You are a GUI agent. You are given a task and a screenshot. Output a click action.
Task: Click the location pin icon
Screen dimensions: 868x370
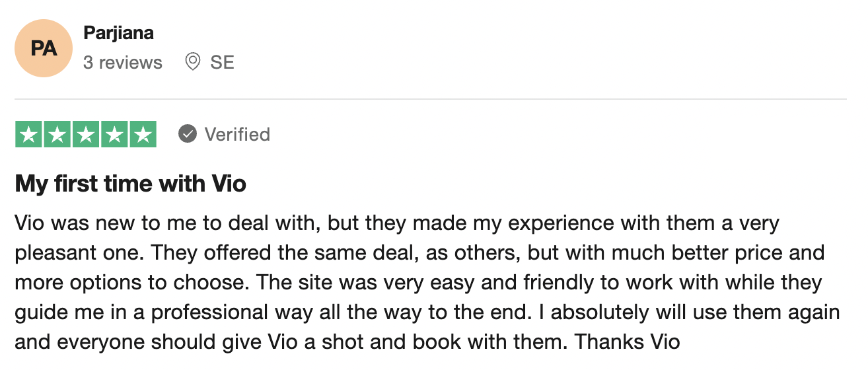click(193, 62)
